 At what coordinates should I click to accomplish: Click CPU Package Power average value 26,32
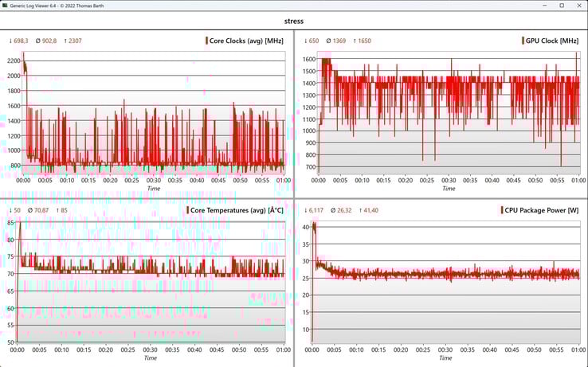tap(344, 210)
